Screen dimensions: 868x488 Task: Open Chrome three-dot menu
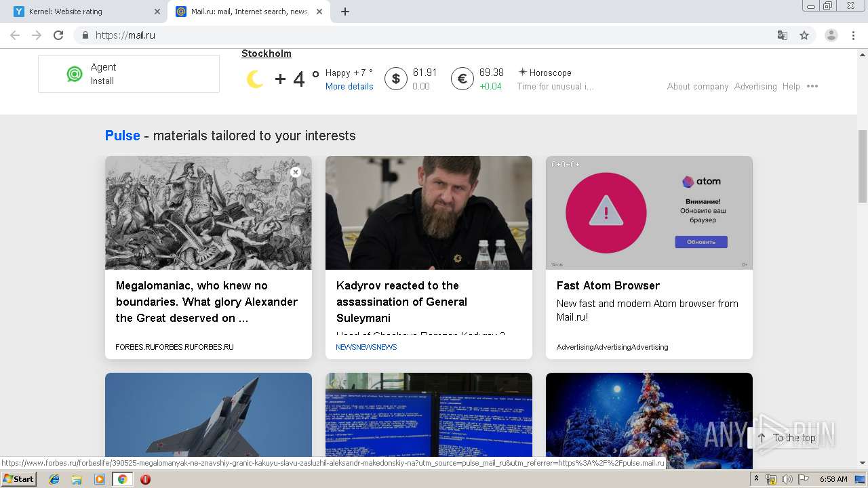tap(853, 35)
